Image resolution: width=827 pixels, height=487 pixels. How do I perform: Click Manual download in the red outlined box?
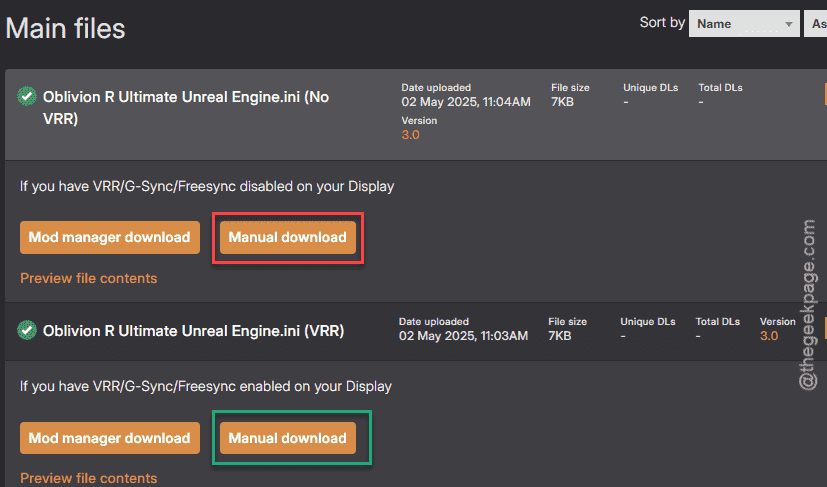click(x=287, y=237)
